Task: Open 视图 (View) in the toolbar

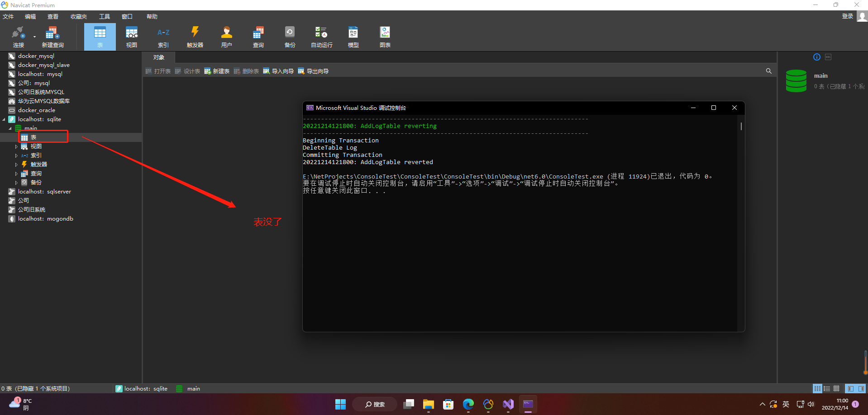Action: (x=132, y=37)
